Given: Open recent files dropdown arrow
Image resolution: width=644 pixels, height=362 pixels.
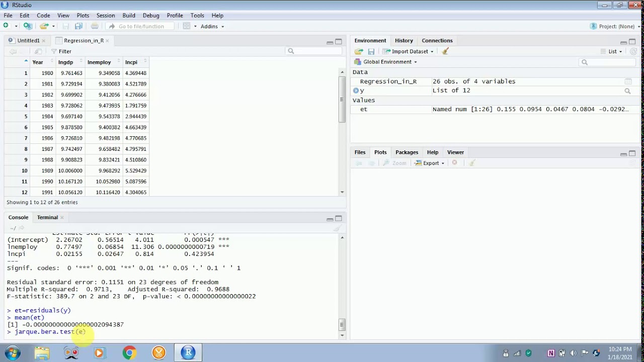Looking at the screenshot, I should point(53,26).
